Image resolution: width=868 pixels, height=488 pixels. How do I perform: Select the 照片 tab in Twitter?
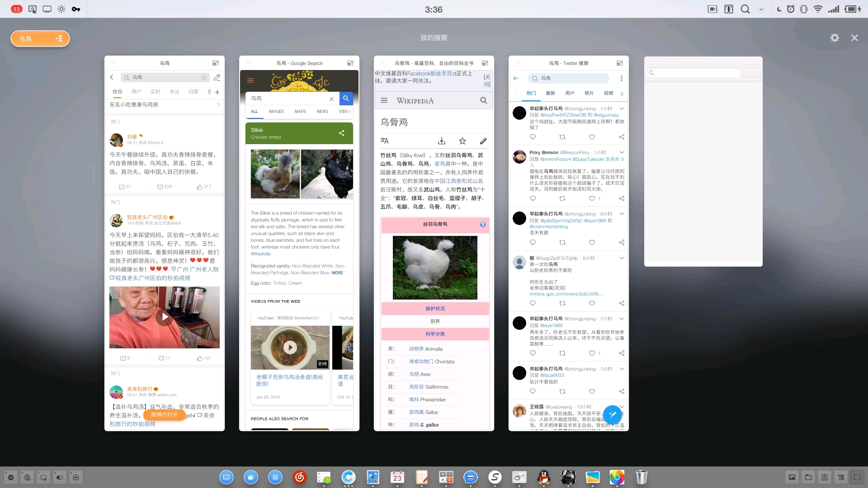[589, 94]
